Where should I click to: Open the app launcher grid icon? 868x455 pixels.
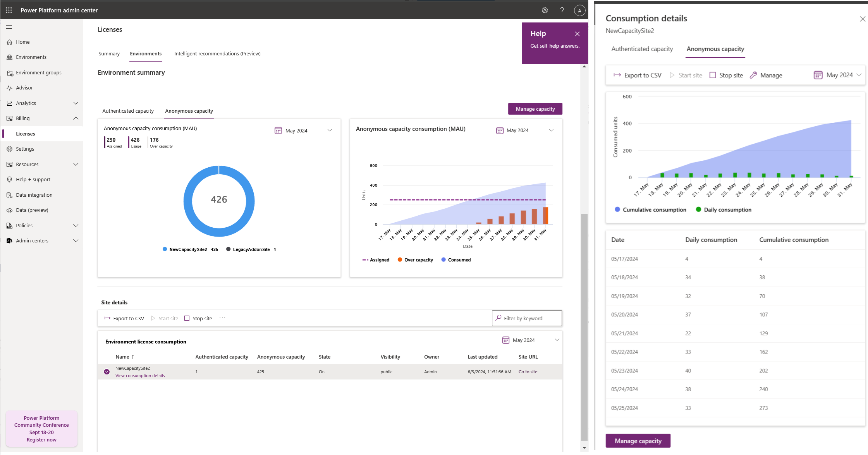(x=9, y=10)
